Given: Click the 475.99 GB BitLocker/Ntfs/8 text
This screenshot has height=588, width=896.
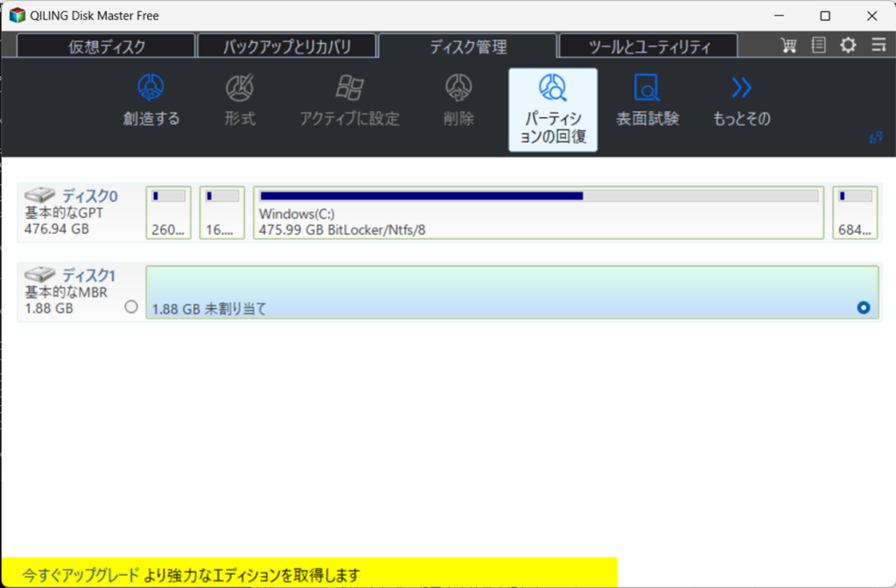Looking at the screenshot, I should (342, 230).
